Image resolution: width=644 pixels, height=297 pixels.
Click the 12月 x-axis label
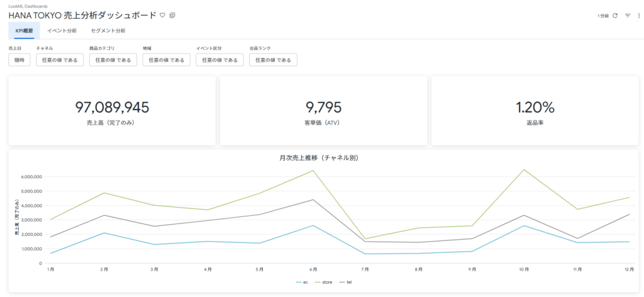point(629,269)
